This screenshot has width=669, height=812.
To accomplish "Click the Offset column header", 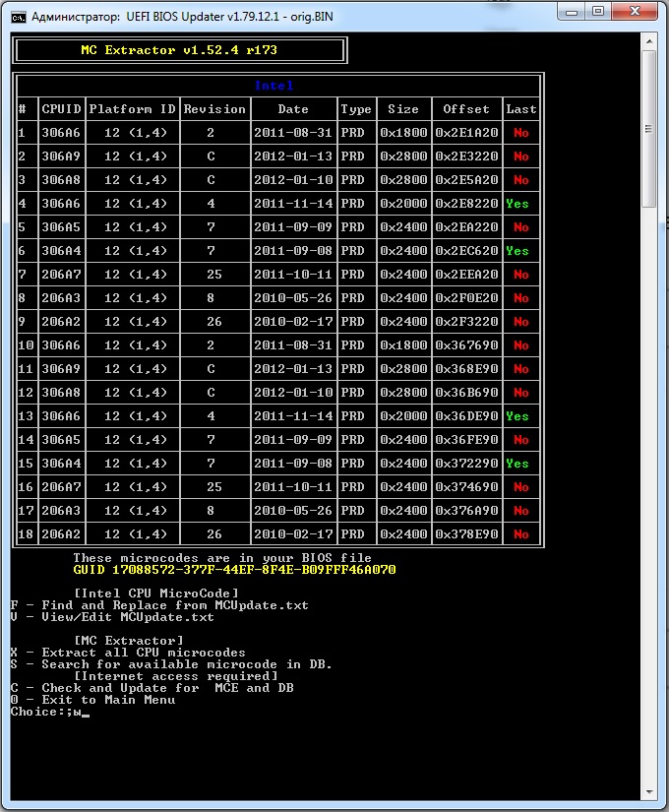I will [466, 109].
